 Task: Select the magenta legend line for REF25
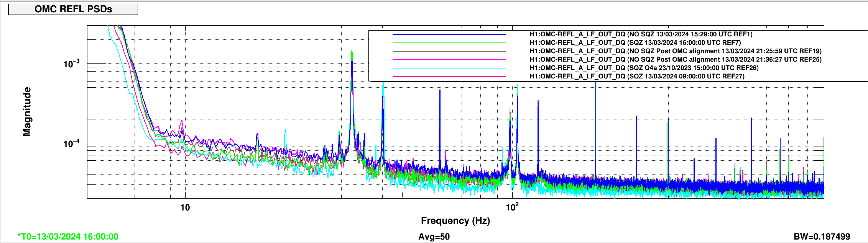click(449, 60)
